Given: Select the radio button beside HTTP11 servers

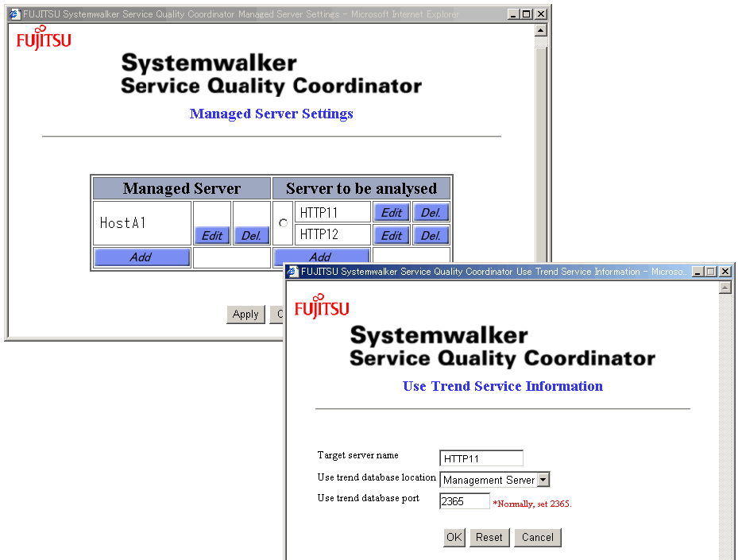Looking at the screenshot, I should (284, 223).
